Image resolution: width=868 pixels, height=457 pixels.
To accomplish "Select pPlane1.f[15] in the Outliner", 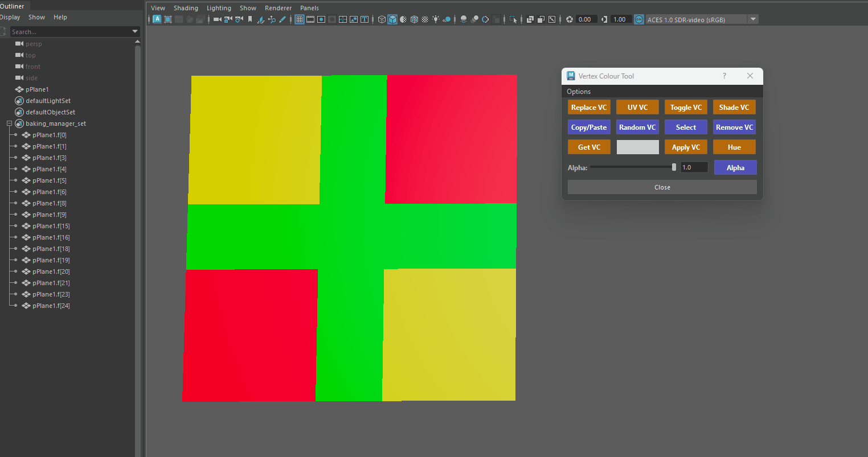I will click(x=51, y=226).
